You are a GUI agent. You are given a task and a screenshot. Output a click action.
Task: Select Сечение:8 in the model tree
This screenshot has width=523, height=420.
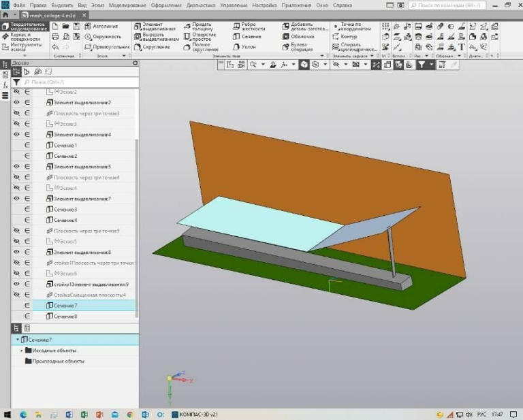(x=65, y=317)
